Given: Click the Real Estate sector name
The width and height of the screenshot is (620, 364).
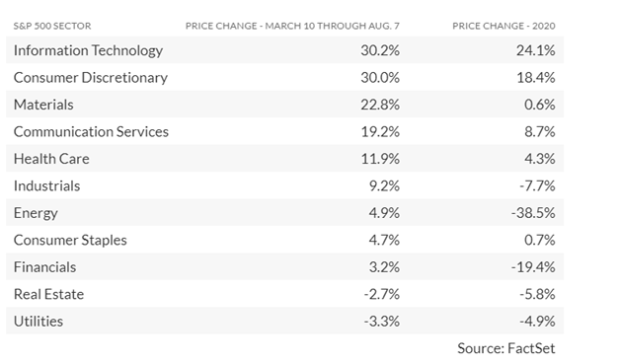Looking at the screenshot, I should click(48, 294).
